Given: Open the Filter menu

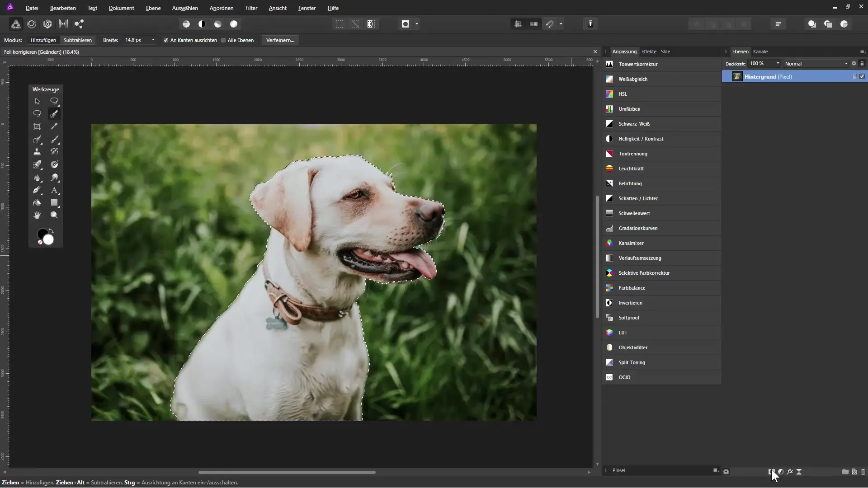Looking at the screenshot, I should point(251,8).
